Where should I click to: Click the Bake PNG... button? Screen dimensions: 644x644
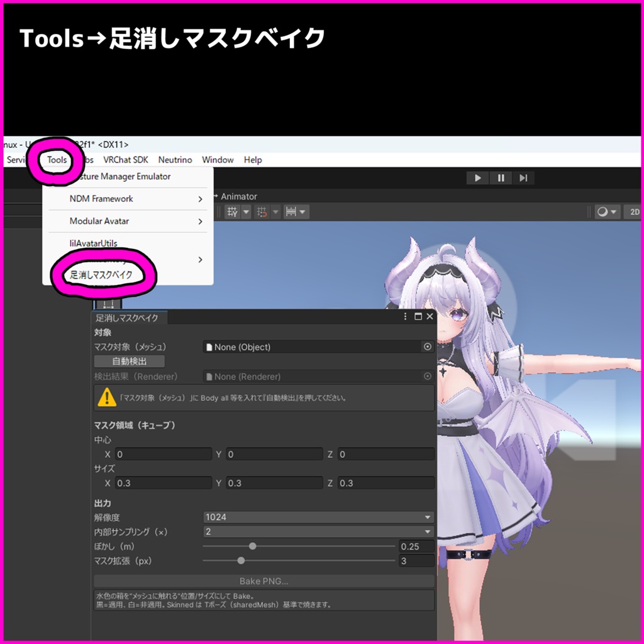(x=264, y=581)
